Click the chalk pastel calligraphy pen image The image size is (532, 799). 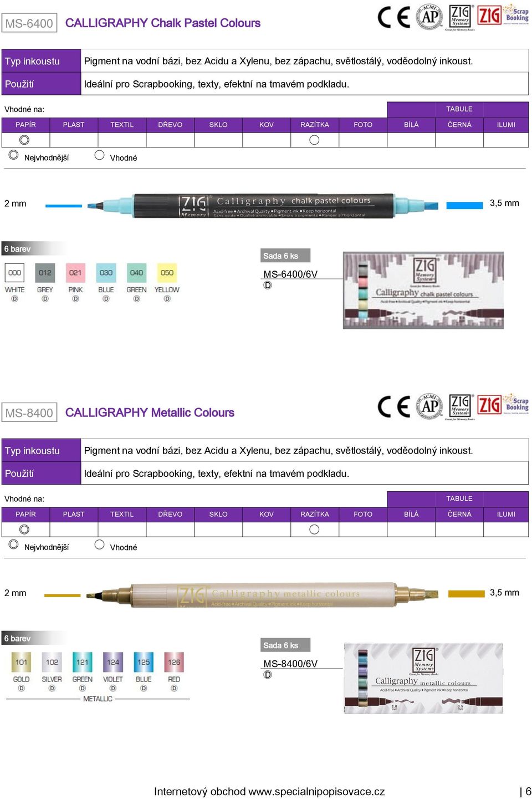click(x=262, y=206)
